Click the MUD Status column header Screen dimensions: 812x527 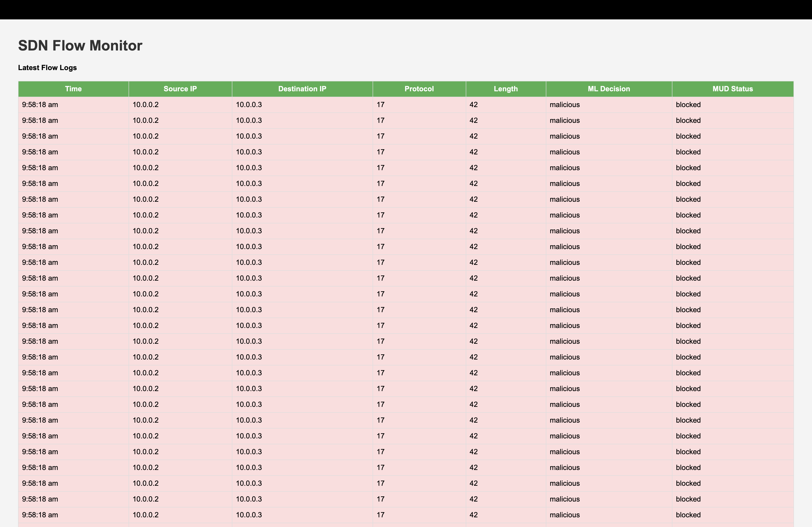(x=733, y=89)
